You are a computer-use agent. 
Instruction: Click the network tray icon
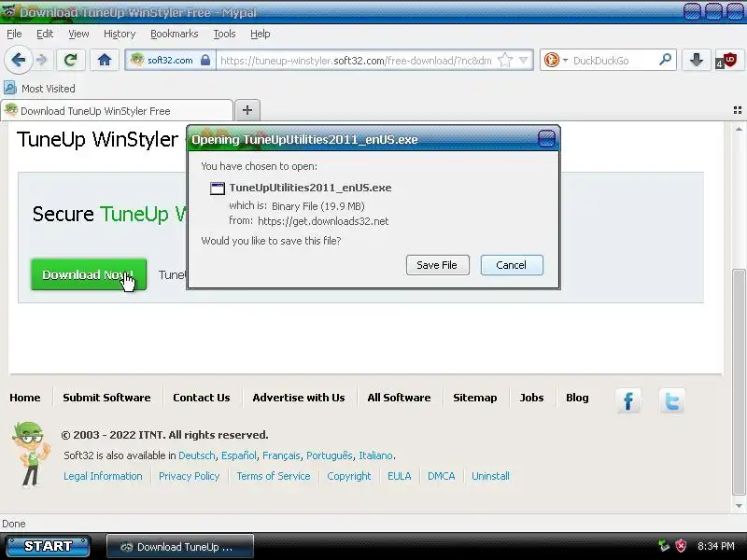tap(664, 546)
